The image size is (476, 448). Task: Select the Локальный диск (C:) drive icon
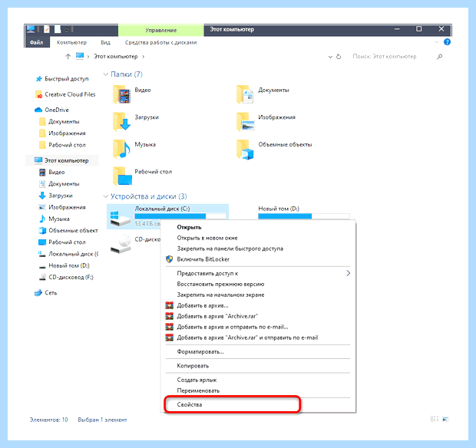[121, 219]
